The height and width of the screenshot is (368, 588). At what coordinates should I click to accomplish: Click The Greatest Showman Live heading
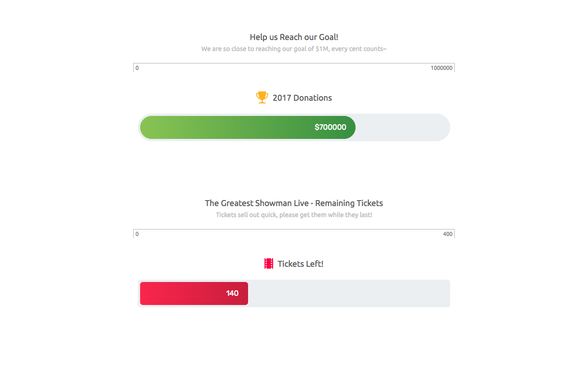294,203
